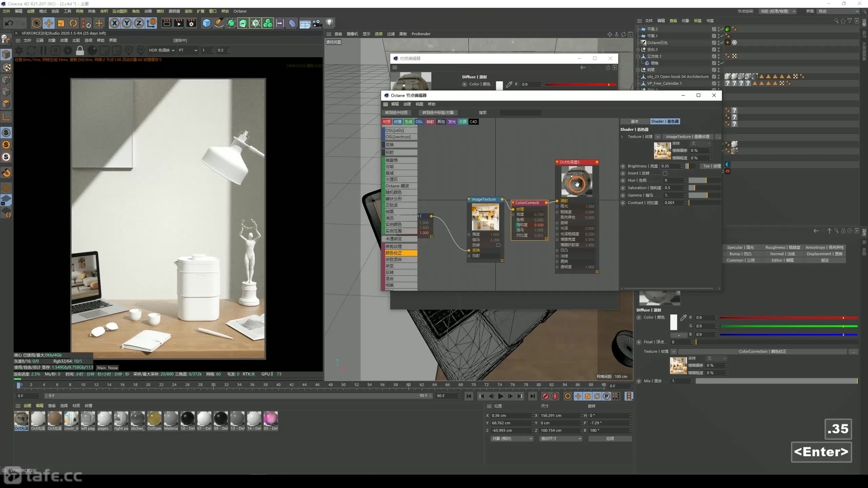
Task: Click the Tex 纹理 button next to Brightness
Action: pyautogui.click(x=712, y=166)
